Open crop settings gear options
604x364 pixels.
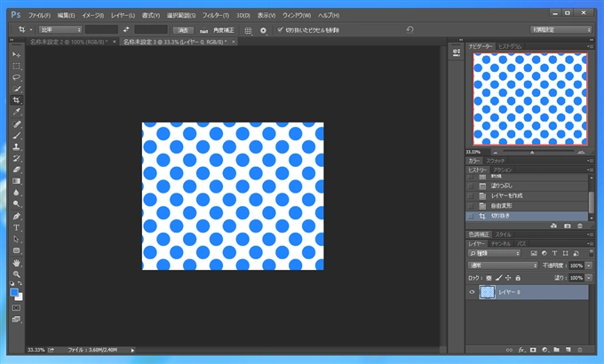coord(263,30)
